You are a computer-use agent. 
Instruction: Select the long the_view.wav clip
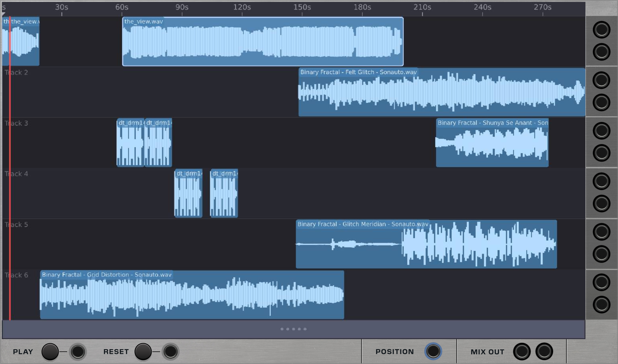tap(263, 42)
